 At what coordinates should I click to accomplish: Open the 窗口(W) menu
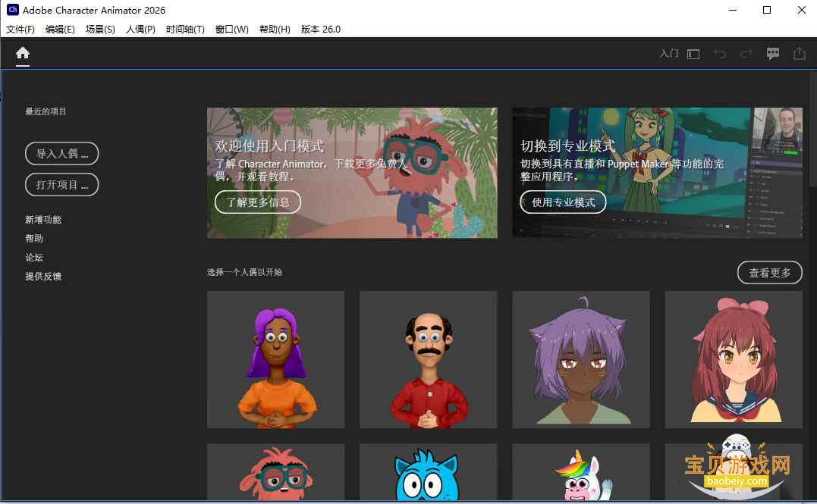tap(232, 29)
